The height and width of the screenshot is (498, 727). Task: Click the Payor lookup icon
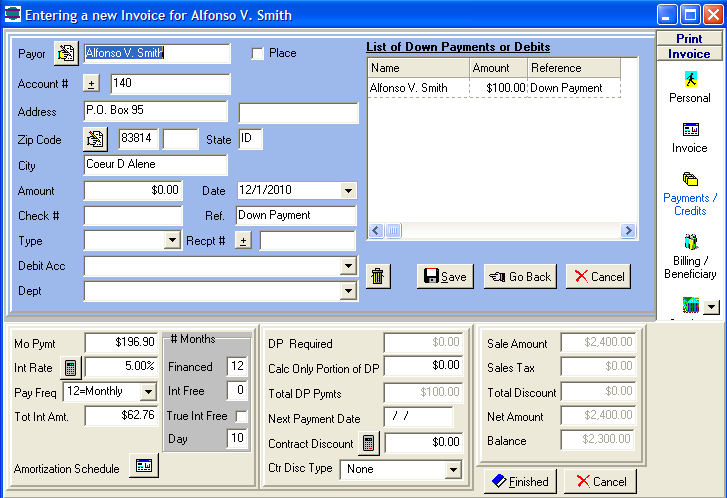[66, 53]
